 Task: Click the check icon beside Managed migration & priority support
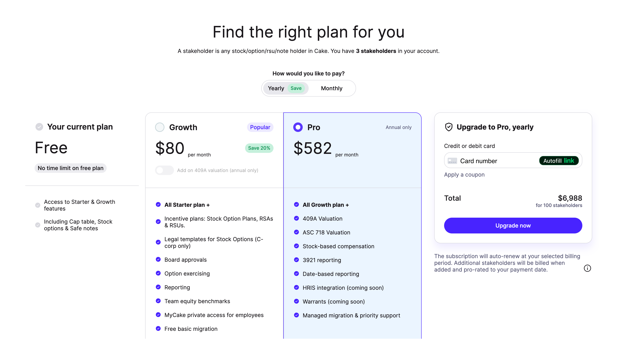[x=296, y=315]
